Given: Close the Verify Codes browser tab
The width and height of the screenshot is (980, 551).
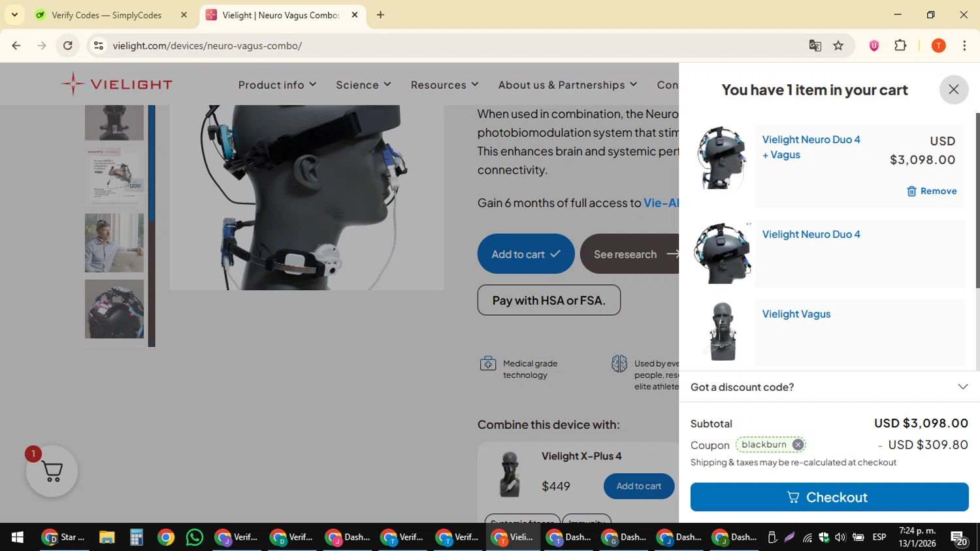Looking at the screenshot, I should point(184,15).
